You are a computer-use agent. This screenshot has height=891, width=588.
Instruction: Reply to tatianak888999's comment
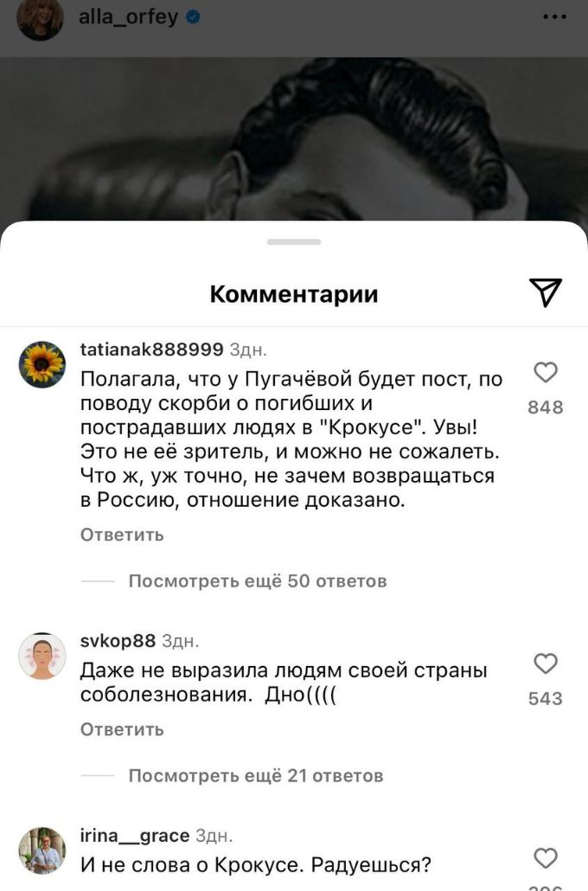(x=122, y=535)
